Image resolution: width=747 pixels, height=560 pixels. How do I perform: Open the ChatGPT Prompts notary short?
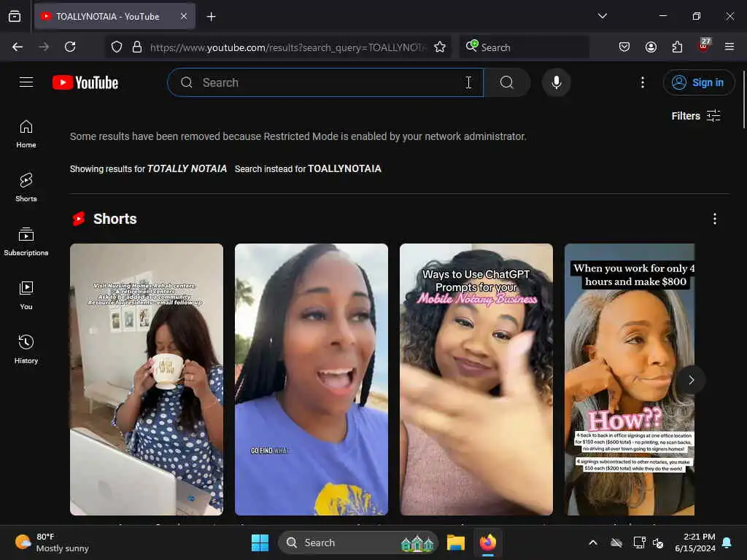point(476,379)
